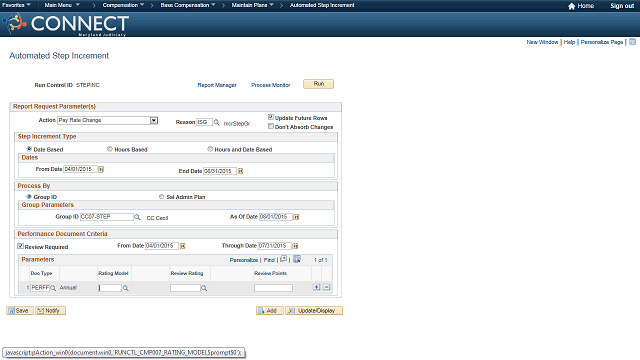Select the Group ID radio button
Image resolution: width=640 pixels, height=360 pixels.
(x=29, y=196)
